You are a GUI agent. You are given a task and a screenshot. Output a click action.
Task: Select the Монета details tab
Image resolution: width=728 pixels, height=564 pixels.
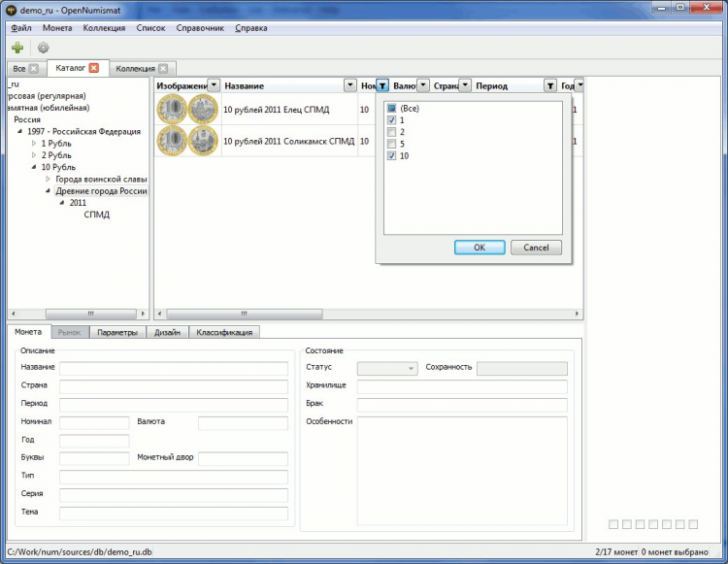[x=28, y=332]
